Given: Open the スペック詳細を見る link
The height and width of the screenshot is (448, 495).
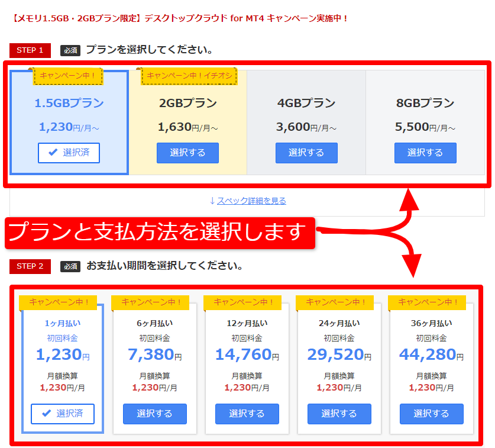Looking at the screenshot, I should pyautogui.click(x=251, y=201).
